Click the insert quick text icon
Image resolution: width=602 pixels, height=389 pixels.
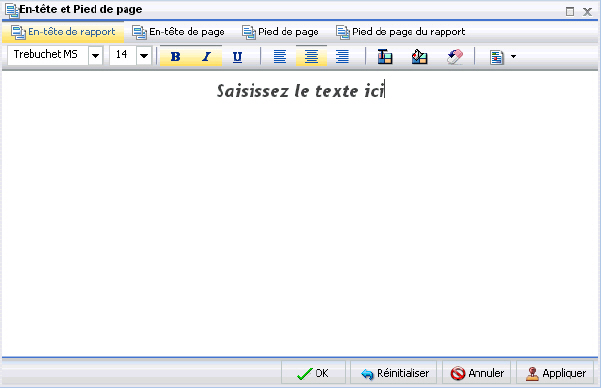click(x=496, y=57)
